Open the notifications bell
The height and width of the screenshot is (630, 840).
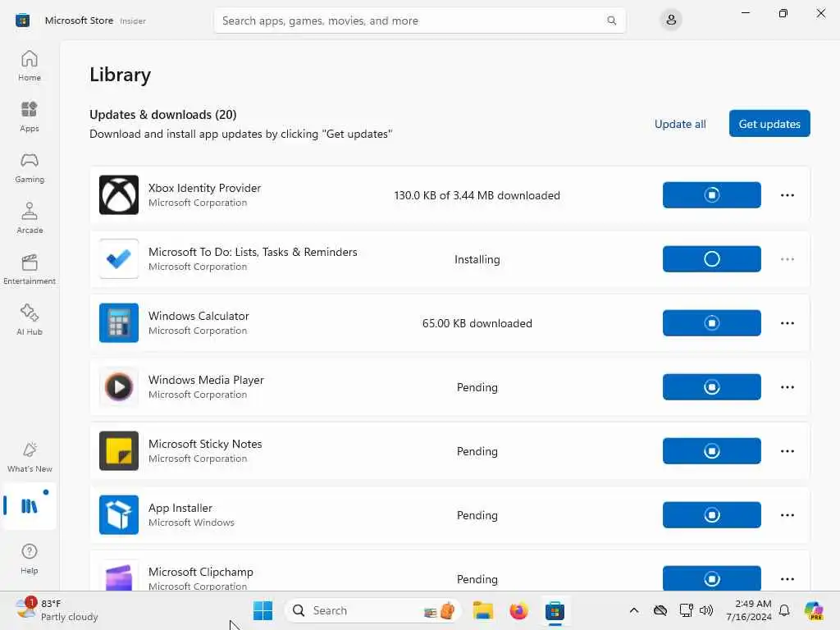(784, 610)
